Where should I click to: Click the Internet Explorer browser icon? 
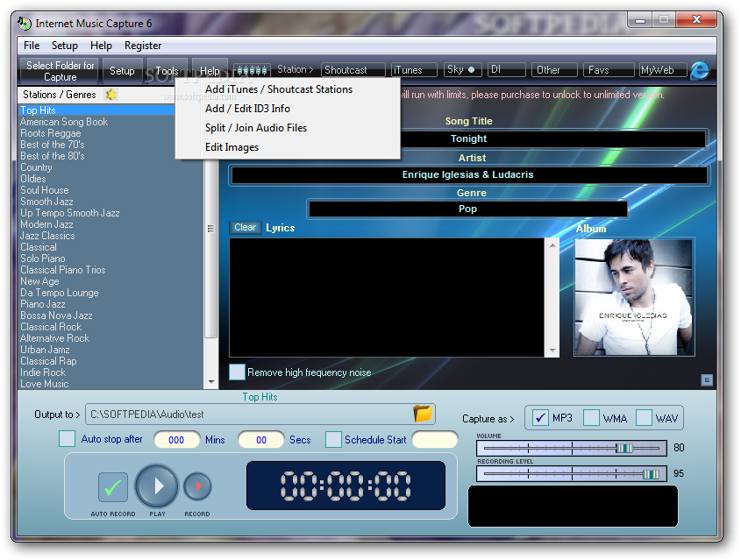pyautogui.click(x=699, y=70)
